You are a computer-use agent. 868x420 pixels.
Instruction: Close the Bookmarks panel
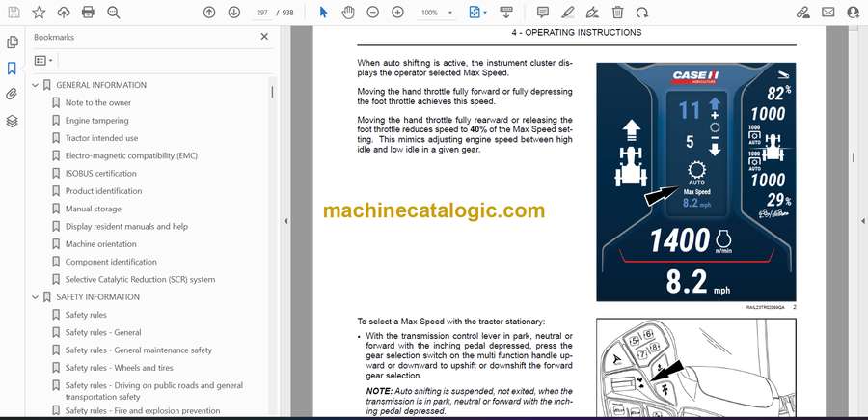264,37
